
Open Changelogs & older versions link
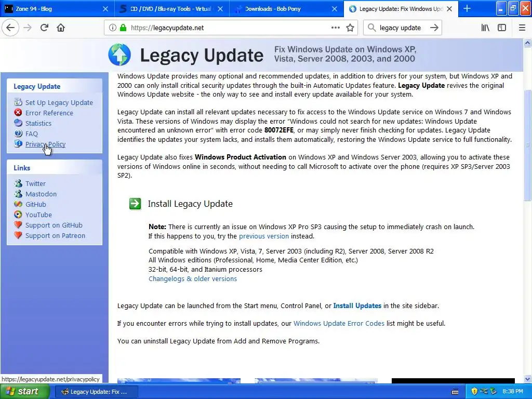tap(193, 278)
